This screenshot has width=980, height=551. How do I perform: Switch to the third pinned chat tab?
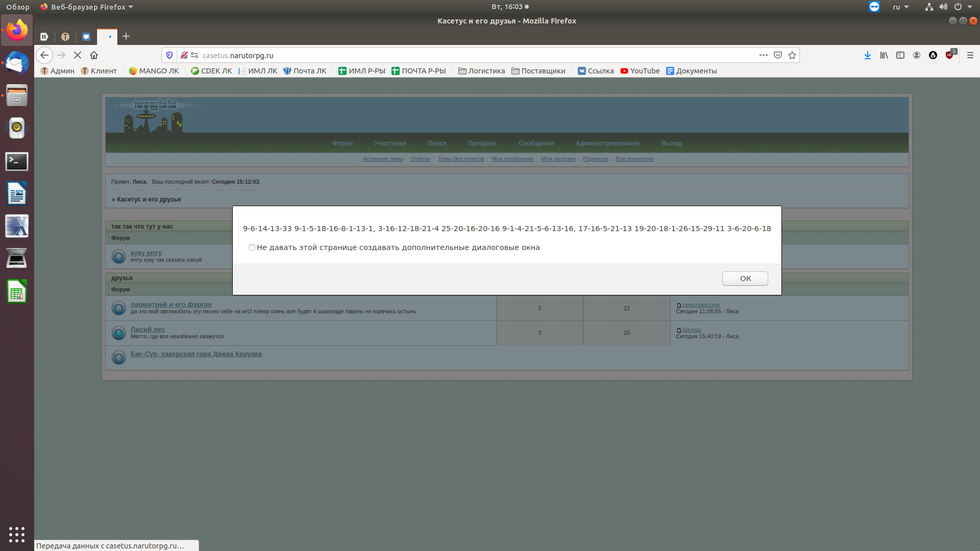point(86,36)
